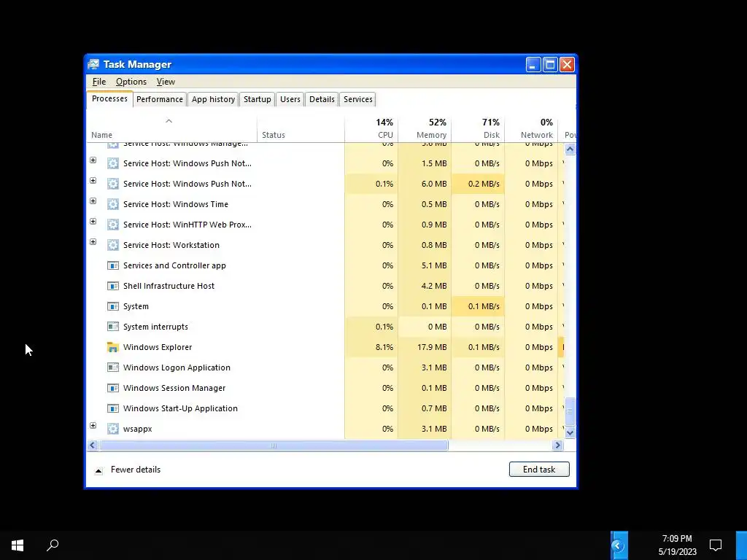
Task: Click the Windows Start-Up Application icon
Action: point(113,408)
